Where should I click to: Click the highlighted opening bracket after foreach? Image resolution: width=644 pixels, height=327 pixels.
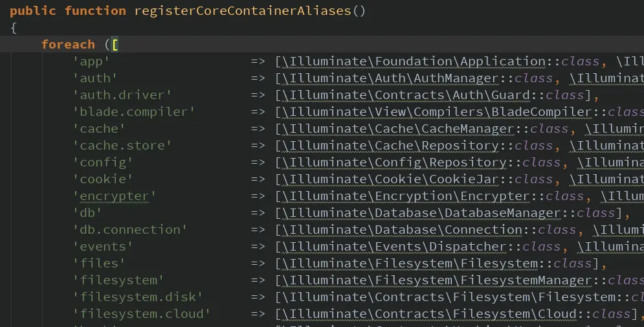click(115, 44)
